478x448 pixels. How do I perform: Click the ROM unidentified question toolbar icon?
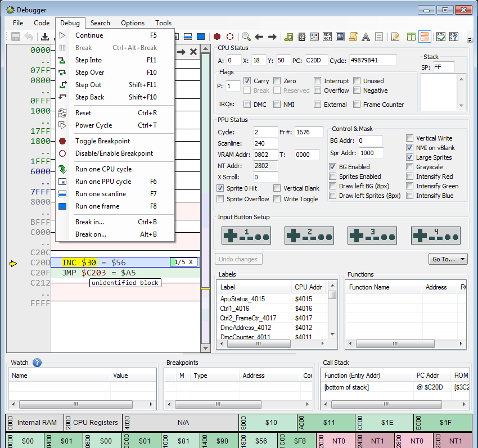click(454, 37)
